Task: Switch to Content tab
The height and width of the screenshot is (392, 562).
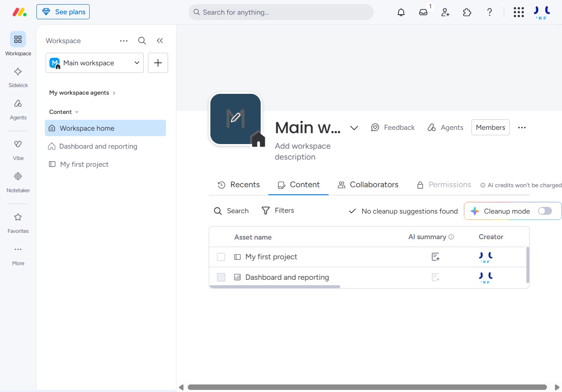Action: tap(298, 185)
